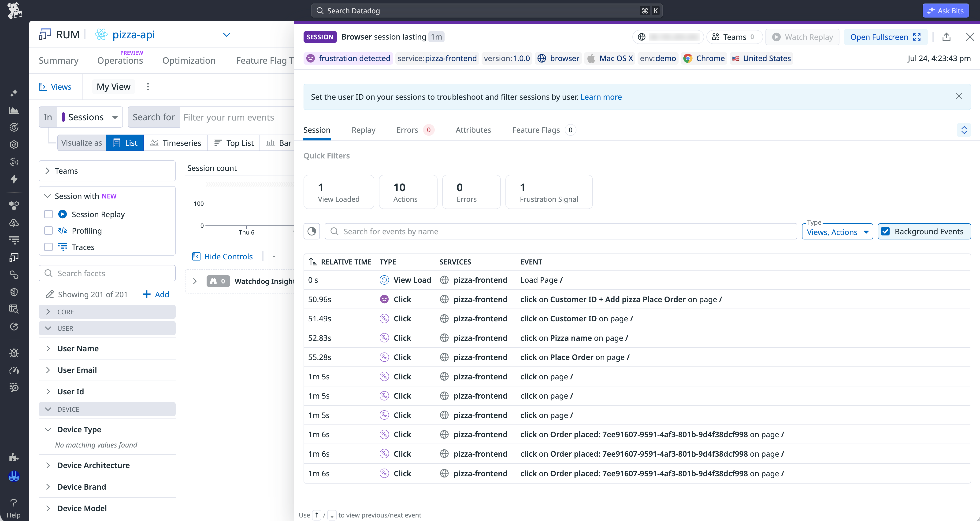Click the Teams 0 button in session header
The image size is (980, 521).
point(734,37)
